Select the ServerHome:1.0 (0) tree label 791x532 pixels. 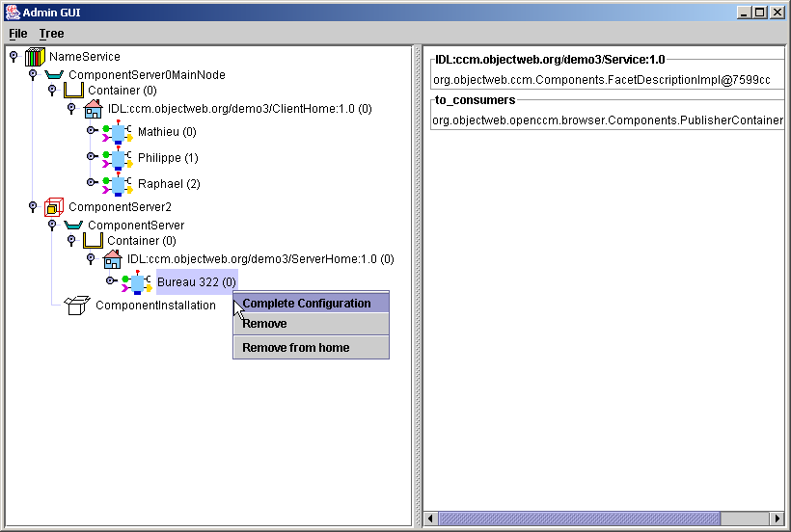(260, 259)
